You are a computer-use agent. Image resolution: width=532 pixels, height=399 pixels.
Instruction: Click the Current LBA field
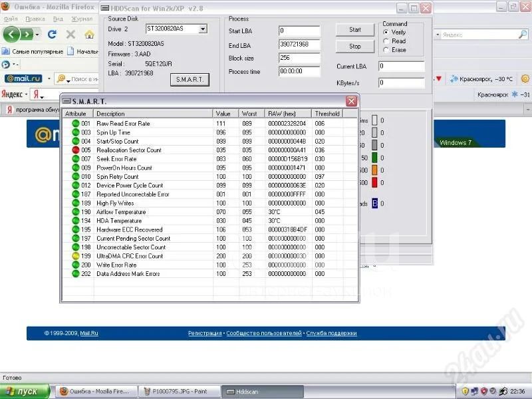coord(402,66)
